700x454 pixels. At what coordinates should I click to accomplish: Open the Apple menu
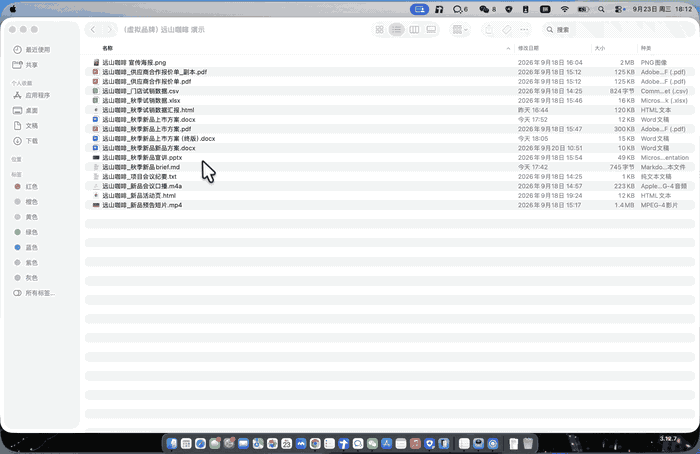tap(13, 9)
